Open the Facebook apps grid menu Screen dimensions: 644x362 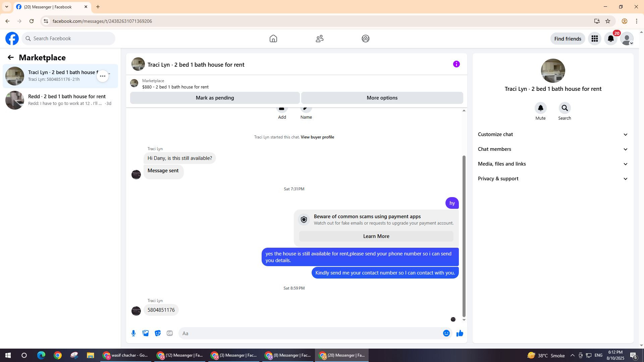[595, 39]
